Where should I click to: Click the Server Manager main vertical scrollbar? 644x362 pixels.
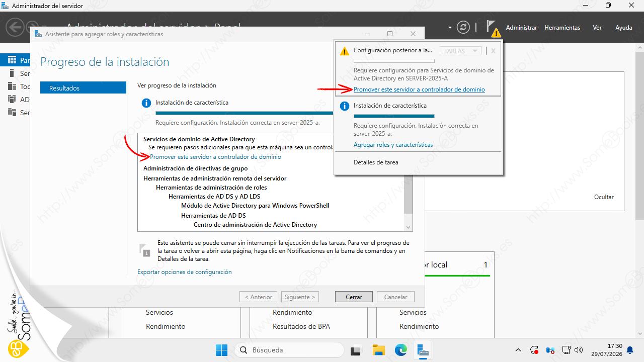tap(639, 136)
